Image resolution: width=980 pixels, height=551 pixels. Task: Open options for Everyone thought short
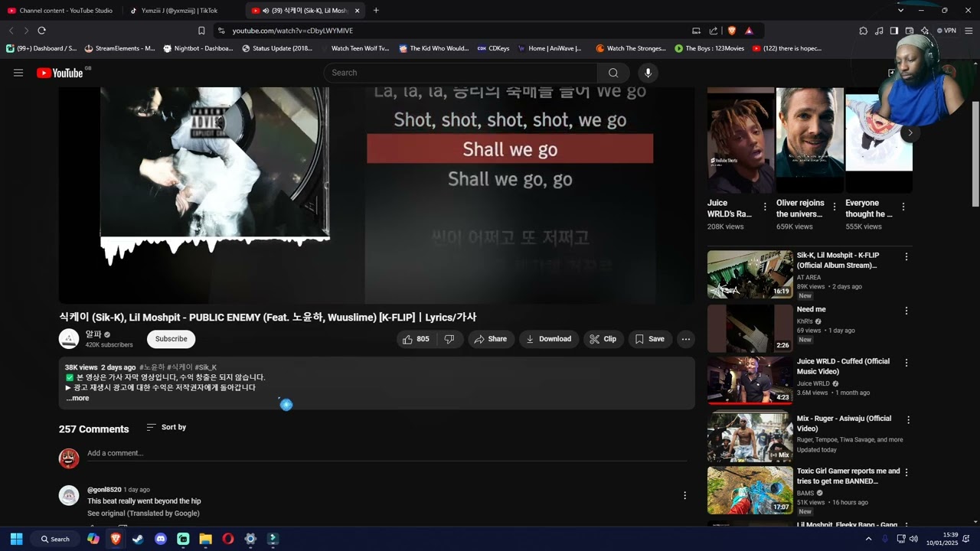(903, 207)
